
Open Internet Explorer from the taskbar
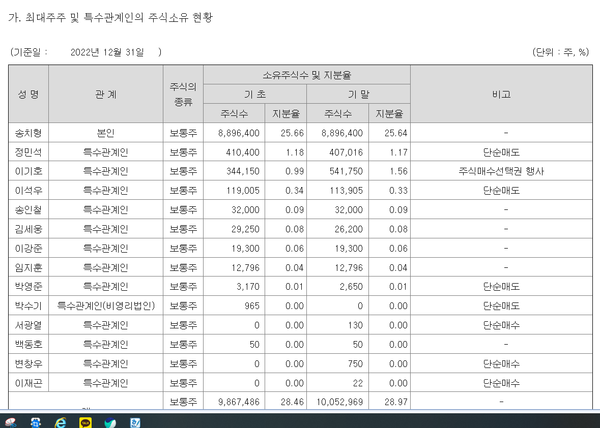coord(60,423)
